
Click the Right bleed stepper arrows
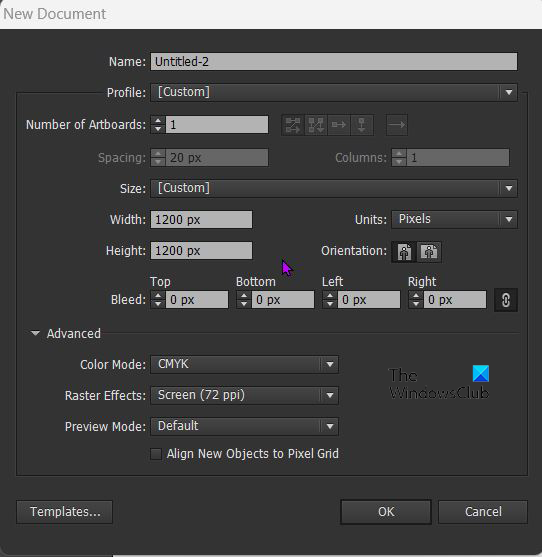click(416, 300)
